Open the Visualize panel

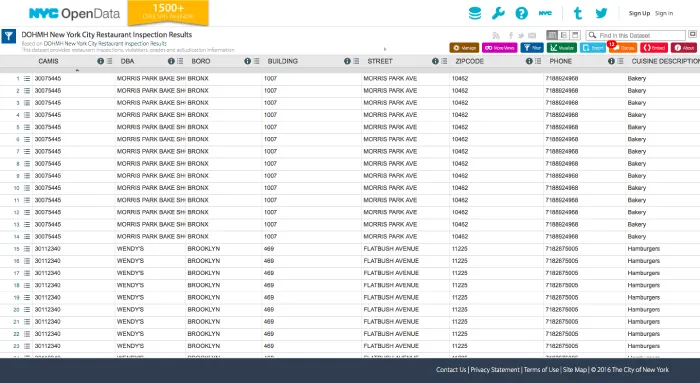click(x=562, y=48)
